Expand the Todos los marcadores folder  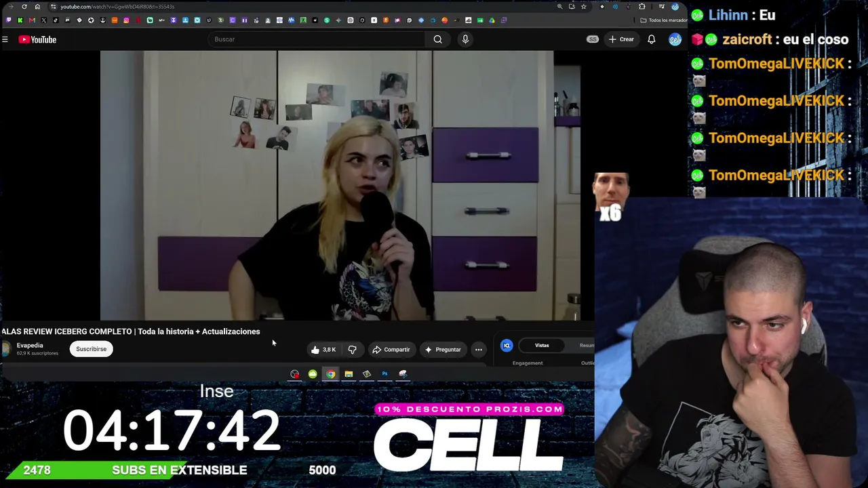coord(663,20)
